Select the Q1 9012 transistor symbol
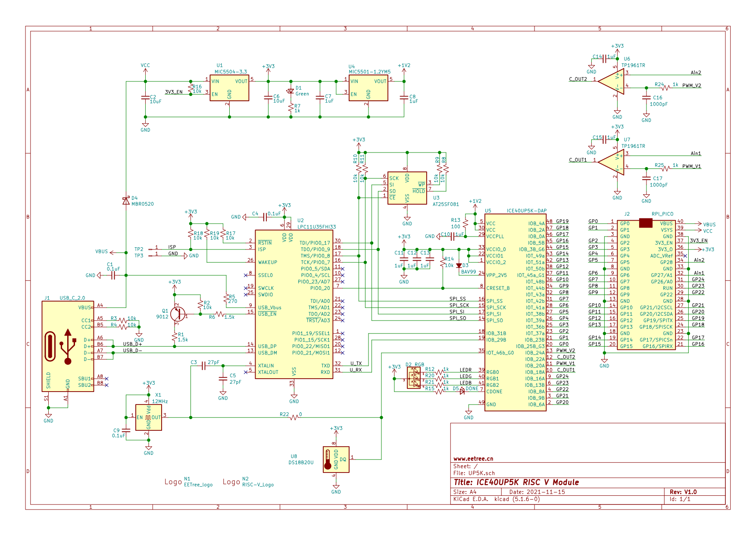The width and height of the screenshot is (756, 535). 177,314
